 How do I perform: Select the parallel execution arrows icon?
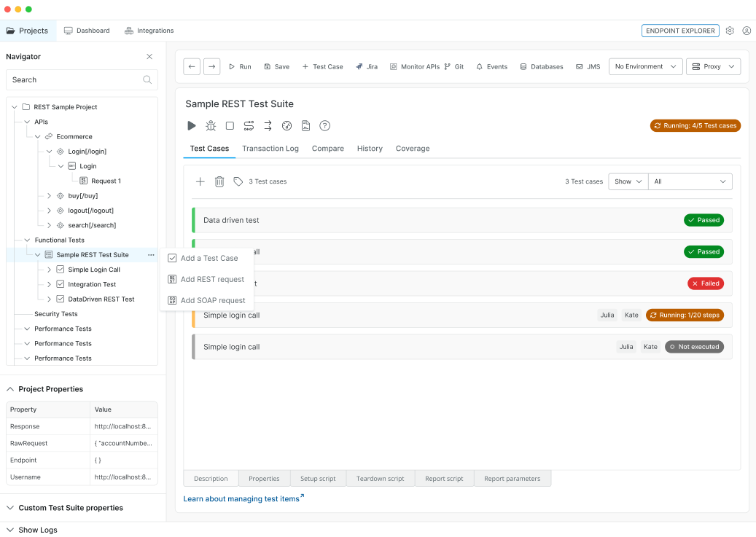[x=268, y=125]
